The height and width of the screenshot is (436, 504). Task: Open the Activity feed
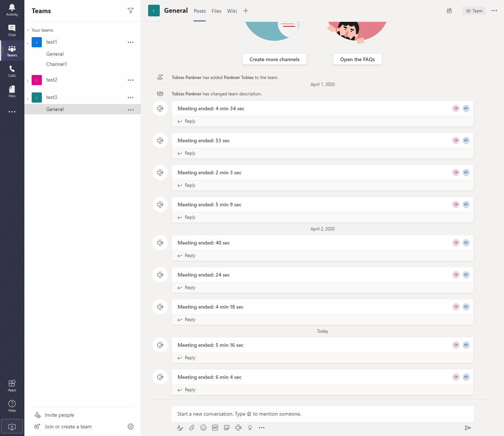tap(12, 10)
